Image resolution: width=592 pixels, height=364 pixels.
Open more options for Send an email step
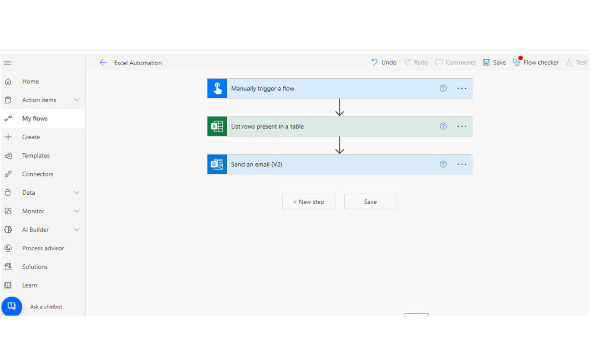(462, 164)
